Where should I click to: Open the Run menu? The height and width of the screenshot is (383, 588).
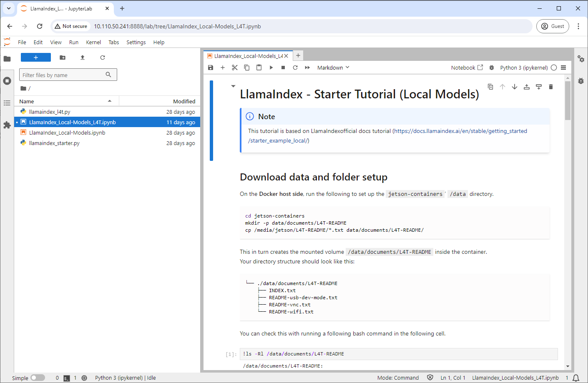point(74,42)
